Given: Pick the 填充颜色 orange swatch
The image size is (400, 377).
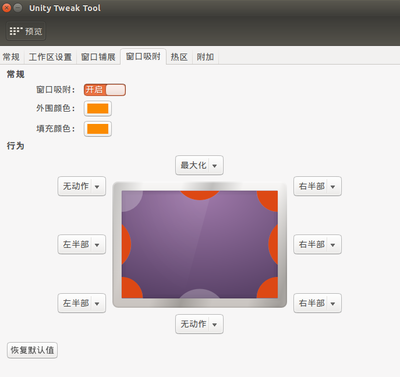Looking at the screenshot, I should coord(98,129).
